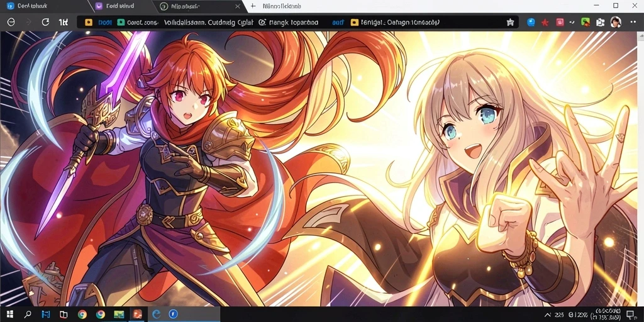Open the pink square extension icon

coord(559,22)
